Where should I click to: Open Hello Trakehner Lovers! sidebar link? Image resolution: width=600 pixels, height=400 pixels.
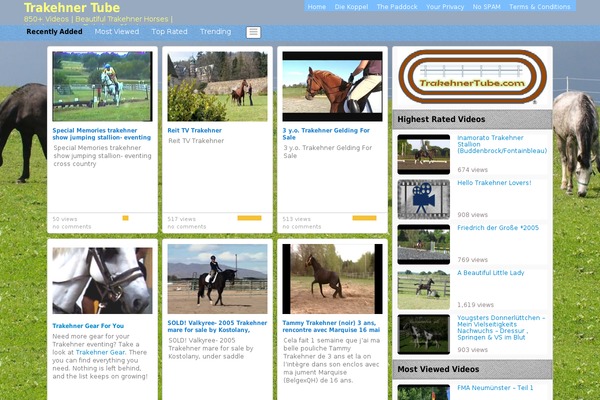[494, 183]
